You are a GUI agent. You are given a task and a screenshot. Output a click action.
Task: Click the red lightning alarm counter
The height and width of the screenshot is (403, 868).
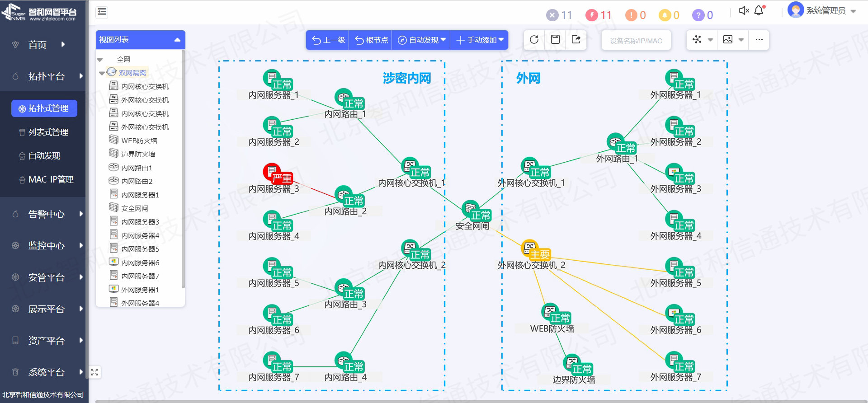(598, 15)
